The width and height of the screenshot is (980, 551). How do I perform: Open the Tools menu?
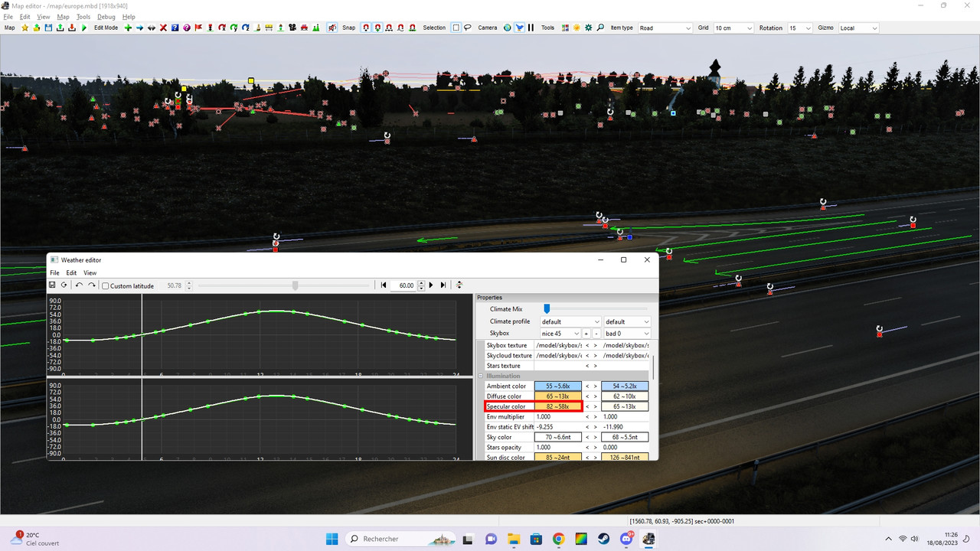[83, 17]
